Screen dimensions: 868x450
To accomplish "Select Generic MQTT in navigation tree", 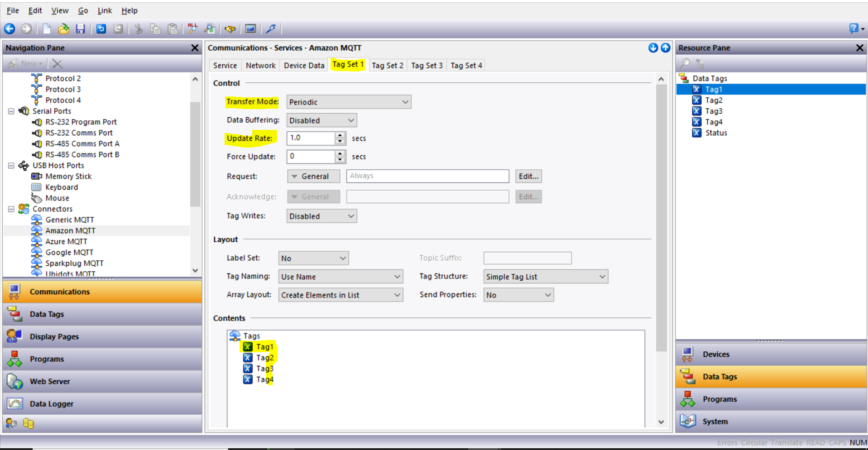I will [70, 220].
